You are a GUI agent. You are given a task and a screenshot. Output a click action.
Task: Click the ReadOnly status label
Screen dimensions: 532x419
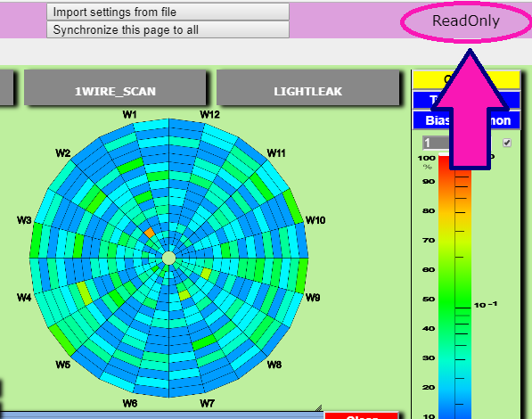465,21
